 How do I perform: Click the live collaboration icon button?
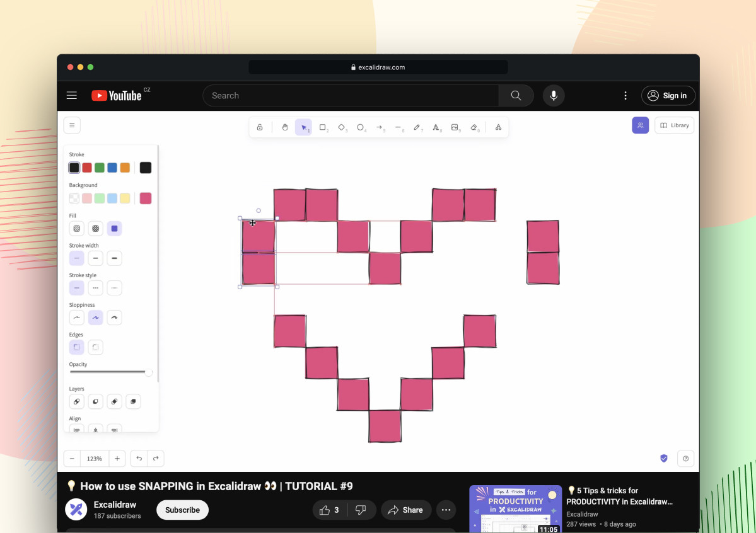point(640,125)
